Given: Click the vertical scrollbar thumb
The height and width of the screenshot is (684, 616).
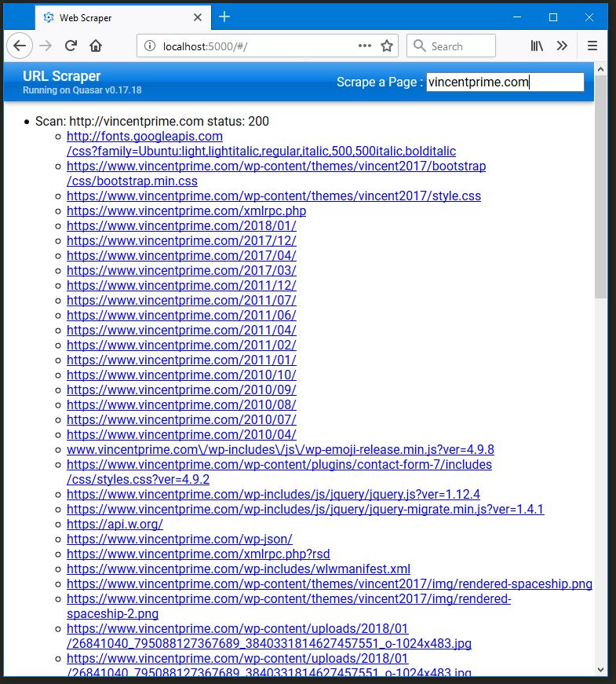Looking at the screenshot, I should click(x=600, y=187).
